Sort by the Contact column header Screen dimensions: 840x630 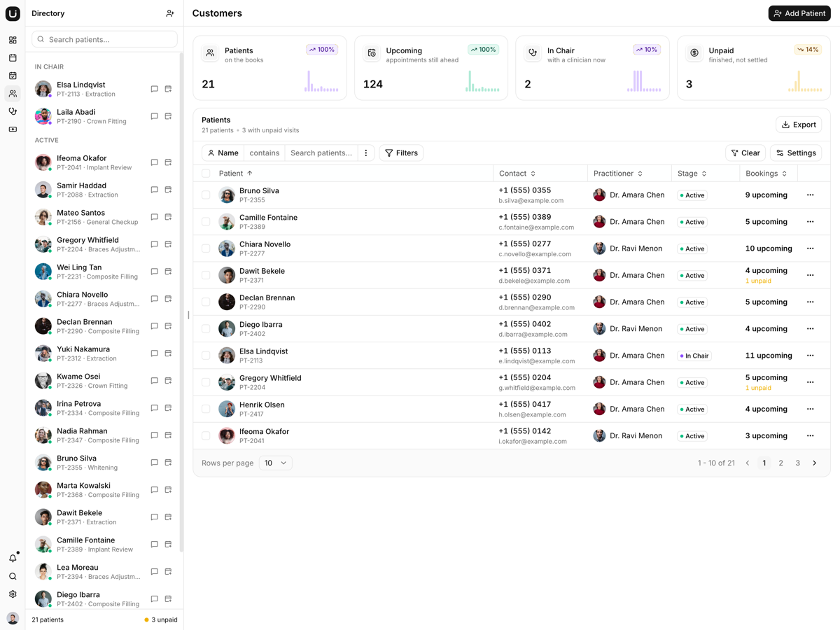click(517, 174)
